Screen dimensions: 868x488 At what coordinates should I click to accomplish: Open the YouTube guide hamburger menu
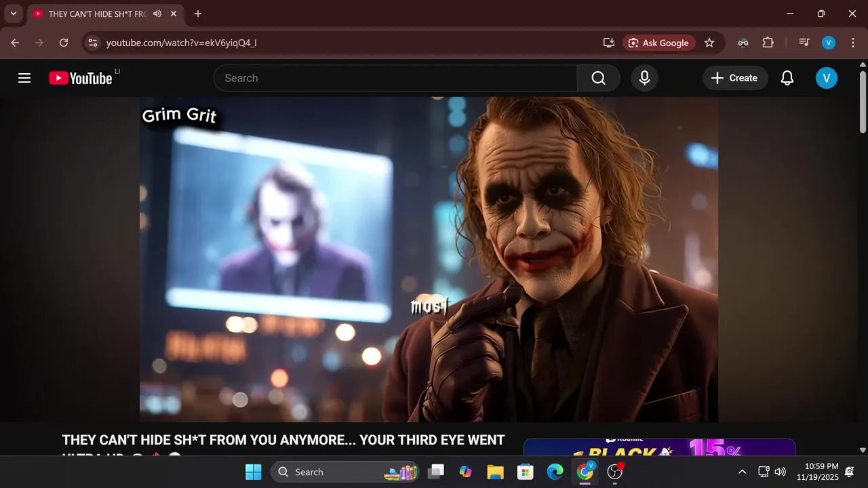(24, 78)
